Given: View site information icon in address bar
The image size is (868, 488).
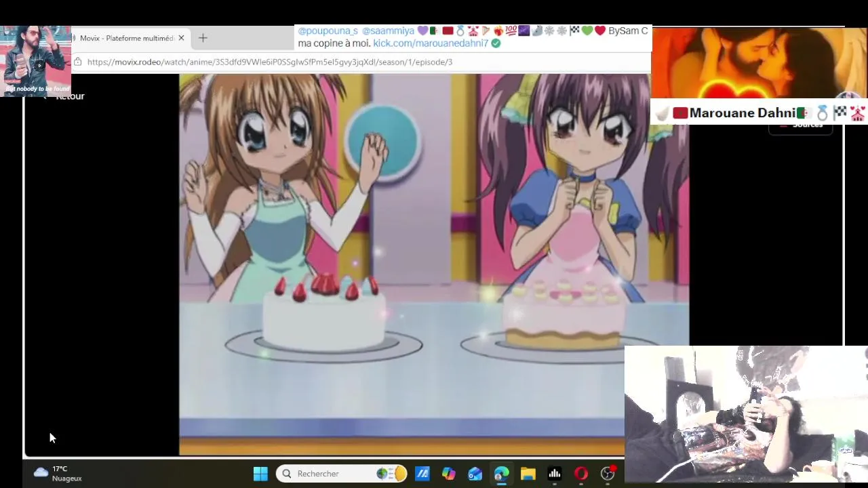Looking at the screenshot, I should [x=78, y=62].
